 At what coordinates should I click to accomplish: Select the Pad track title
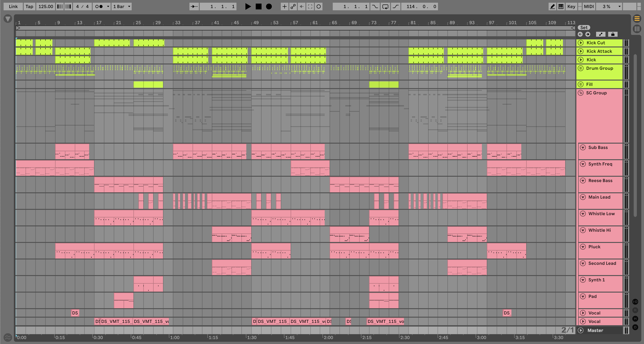click(x=592, y=296)
